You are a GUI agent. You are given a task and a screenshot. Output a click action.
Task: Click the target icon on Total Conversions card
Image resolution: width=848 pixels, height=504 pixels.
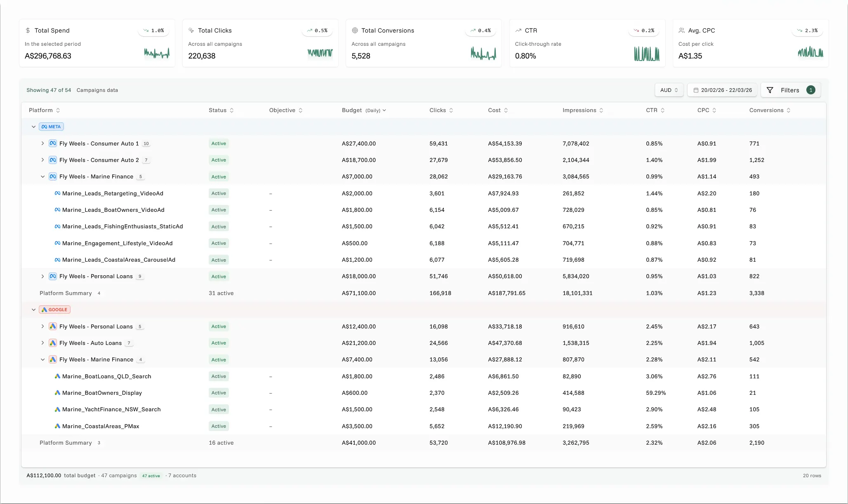click(355, 30)
